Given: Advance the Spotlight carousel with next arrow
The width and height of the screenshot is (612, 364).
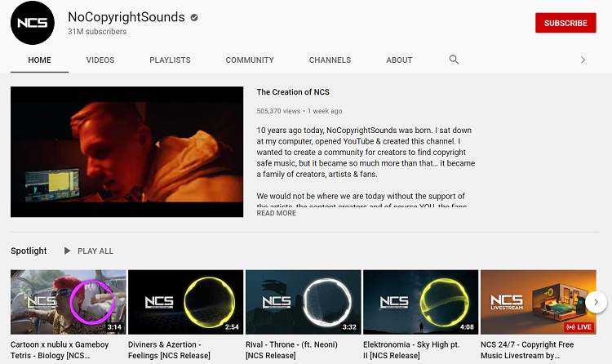Looking at the screenshot, I should (x=596, y=302).
